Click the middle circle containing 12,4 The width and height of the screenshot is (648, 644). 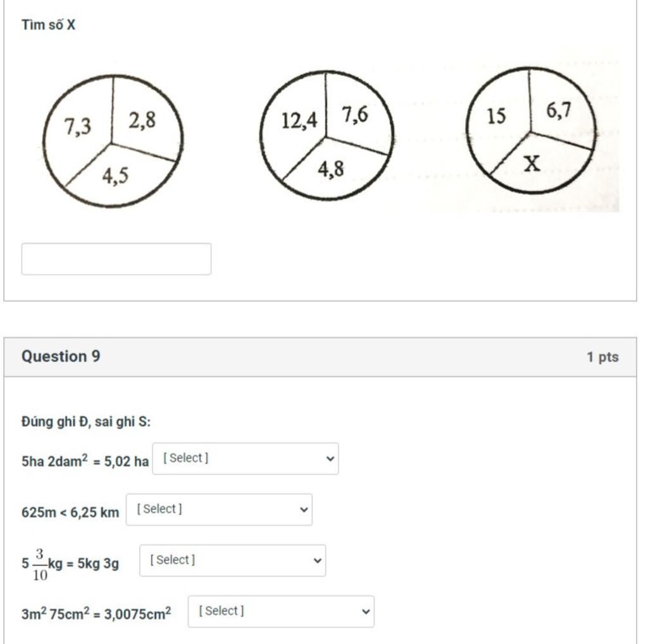click(327, 136)
